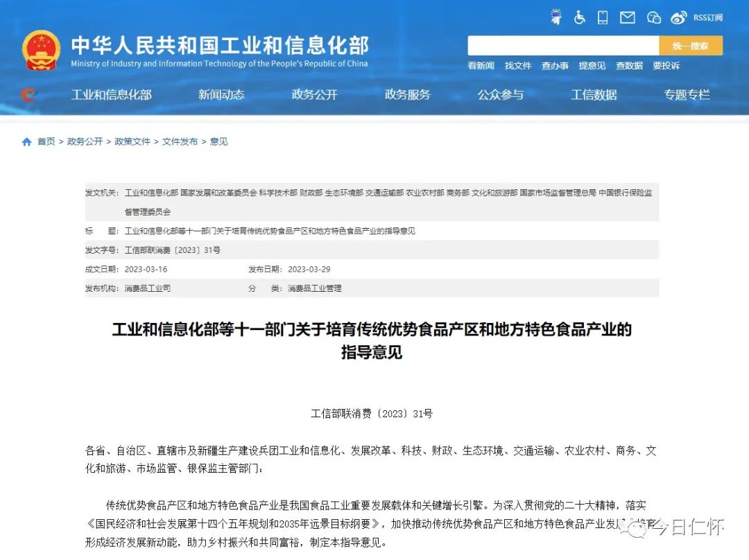
Task: Click 文件发布 in the breadcrumb
Action: [x=180, y=141]
